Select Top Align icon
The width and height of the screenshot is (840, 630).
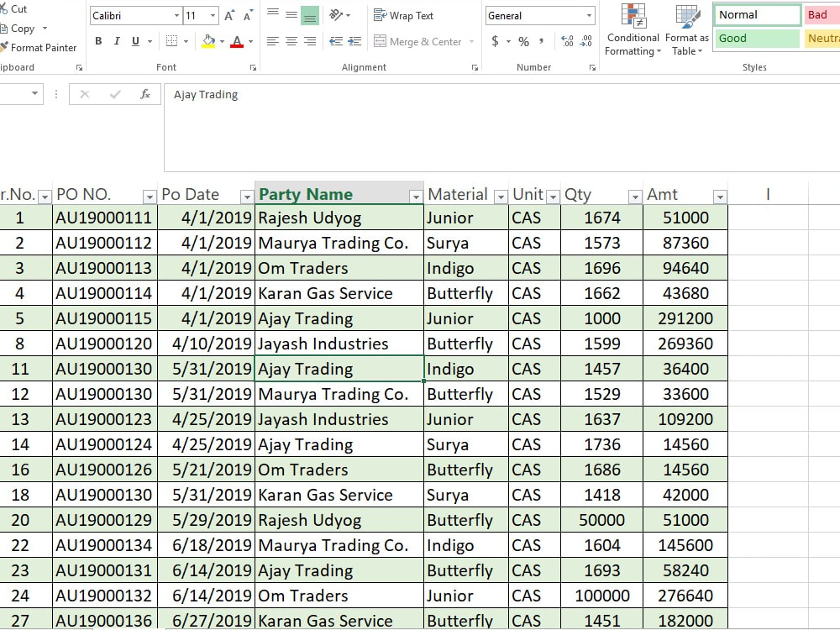pos(273,14)
